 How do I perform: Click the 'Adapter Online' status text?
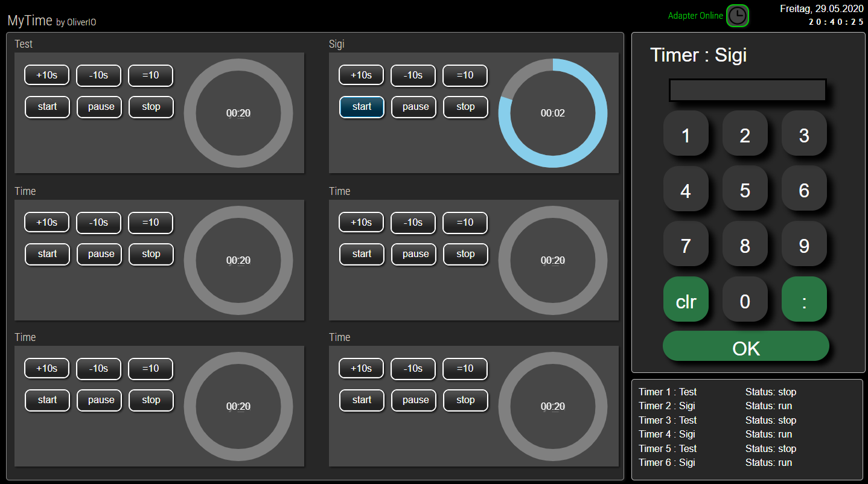point(695,16)
